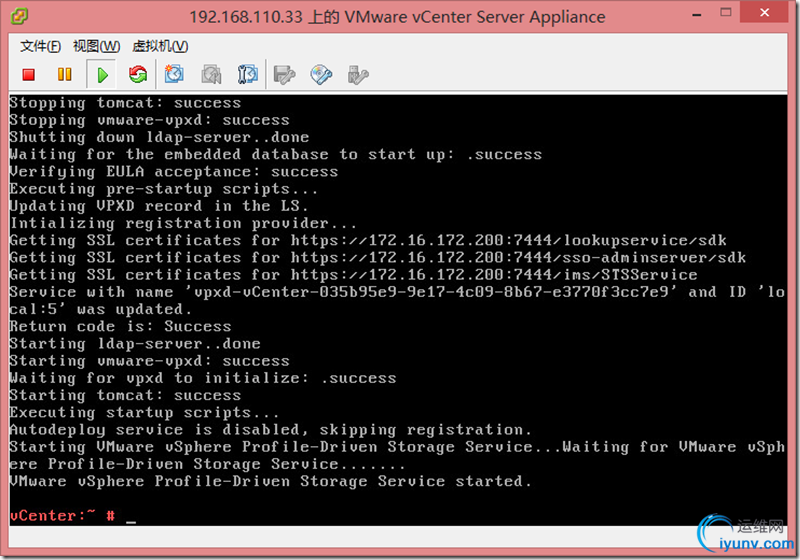Click 'Executing startup scripts...' line

click(144, 413)
